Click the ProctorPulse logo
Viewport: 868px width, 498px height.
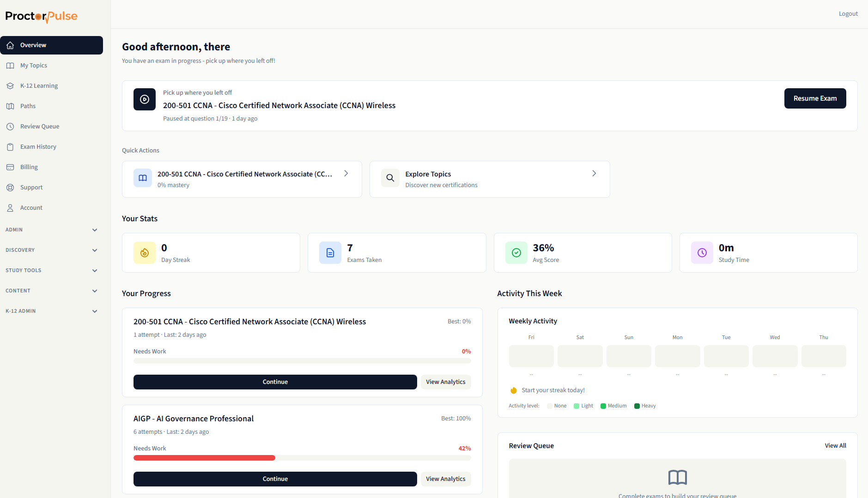42,17
